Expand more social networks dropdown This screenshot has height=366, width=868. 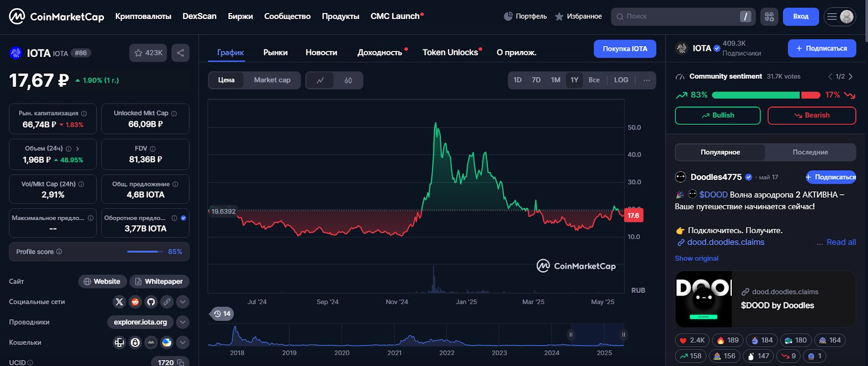point(183,302)
